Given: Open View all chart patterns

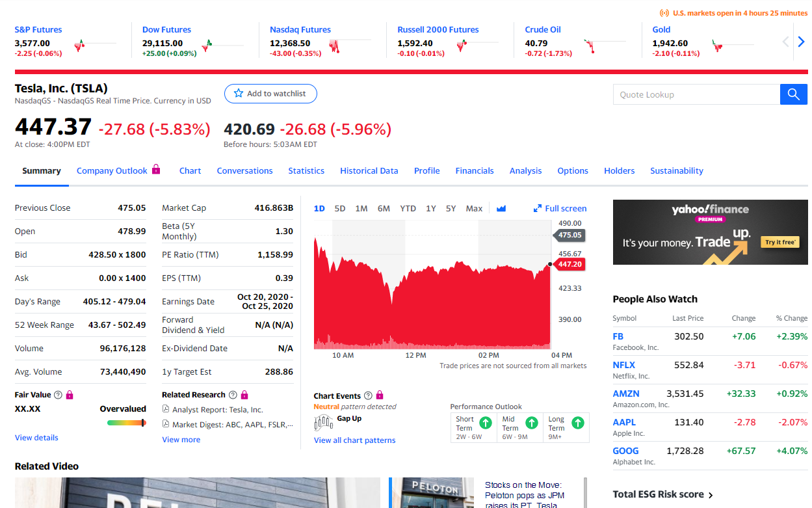Looking at the screenshot, I should click(x=354, y=440).
